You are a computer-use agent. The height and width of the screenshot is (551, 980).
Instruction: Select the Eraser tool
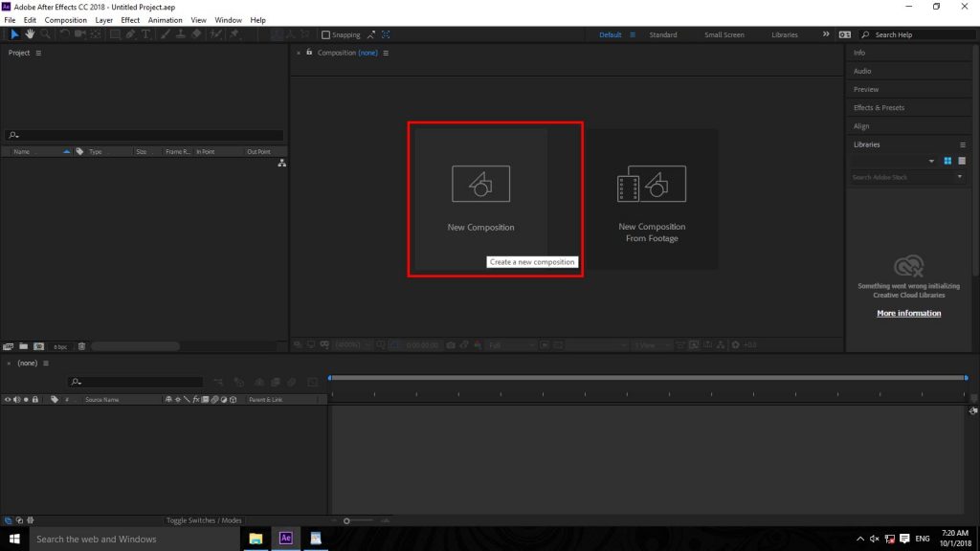[x=196, y=34]
